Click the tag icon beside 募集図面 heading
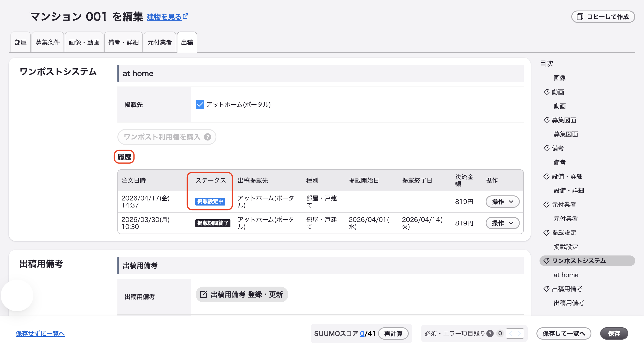The height and width of the screenshot is (351, 644). [x=546, y=120]
